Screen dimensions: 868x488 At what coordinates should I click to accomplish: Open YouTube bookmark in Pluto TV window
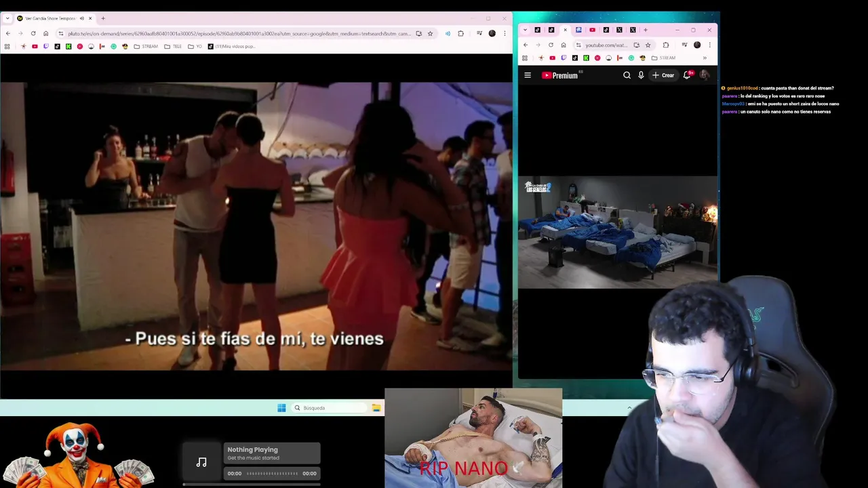[35, 47]
